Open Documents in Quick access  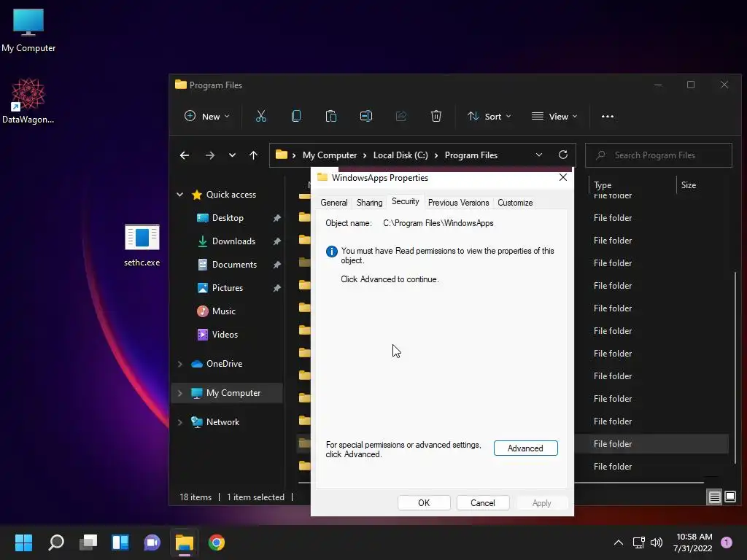tap(234, 264)
